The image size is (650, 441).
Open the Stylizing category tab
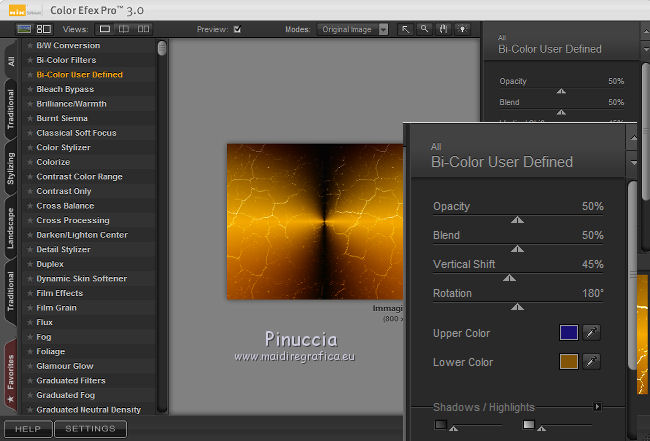(x=10, y=170)
